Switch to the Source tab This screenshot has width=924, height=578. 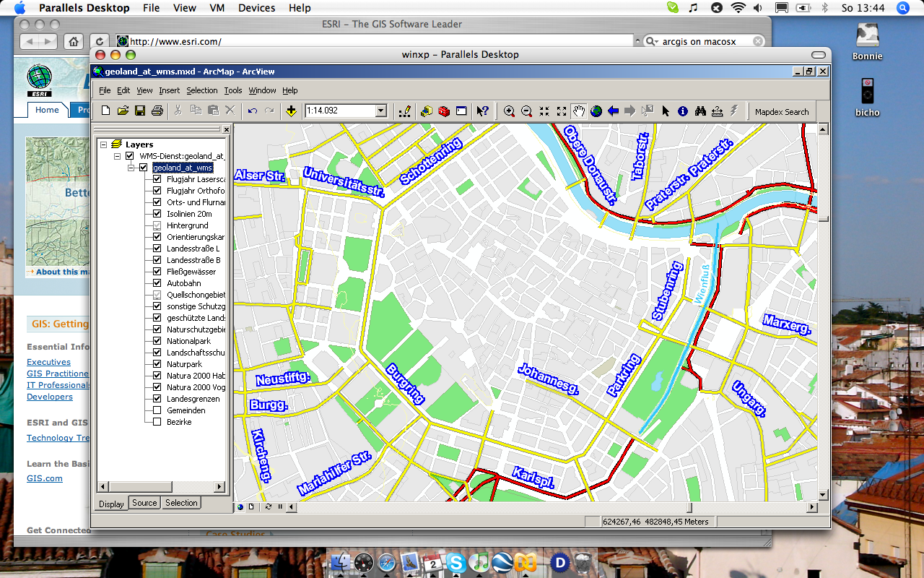tap(144, 503)
